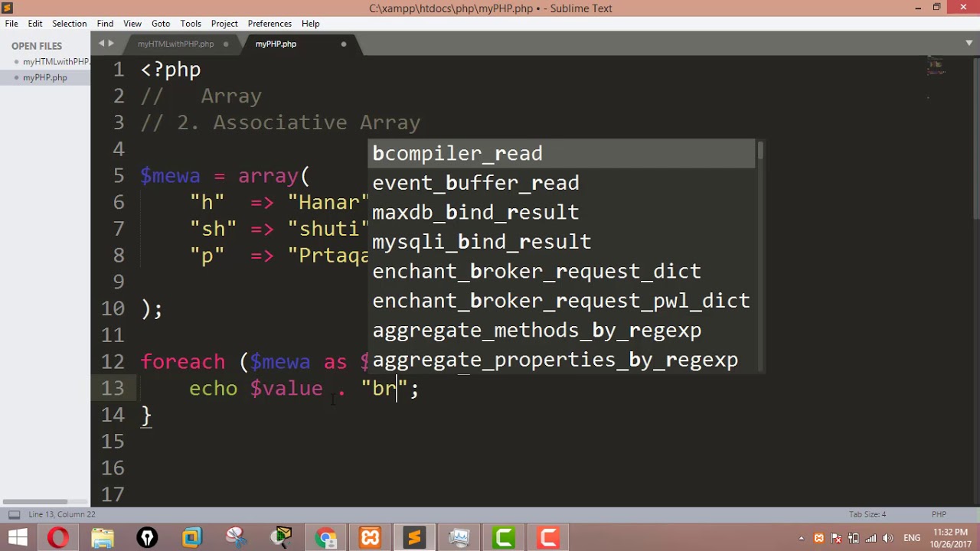Open XAMPP control panel from taskbar

point(370,538)
